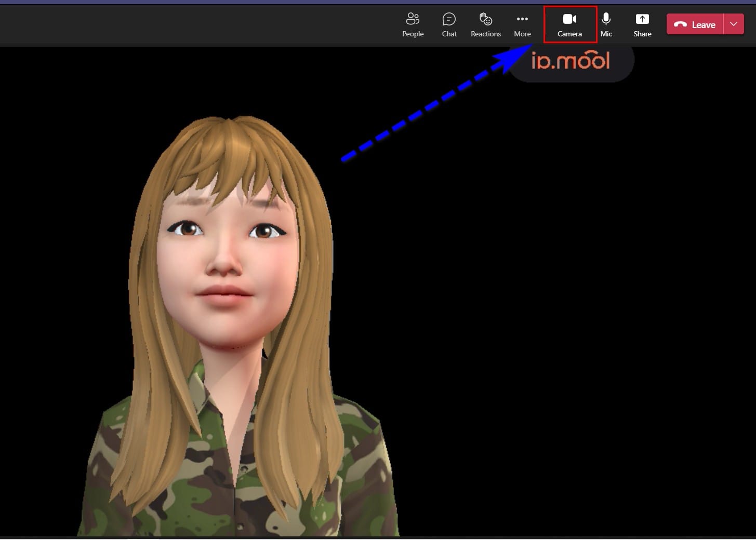Open the meeting Chat
The height and width of the screenshot is (540, 756).
click(449, 24)
